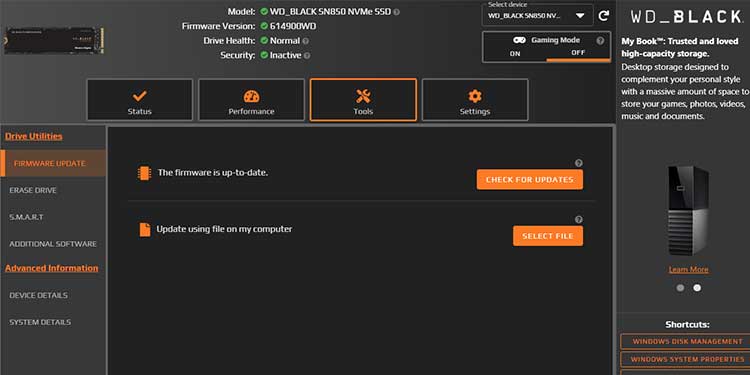Click the file document icon
The image size is (750, 375).
144,230
